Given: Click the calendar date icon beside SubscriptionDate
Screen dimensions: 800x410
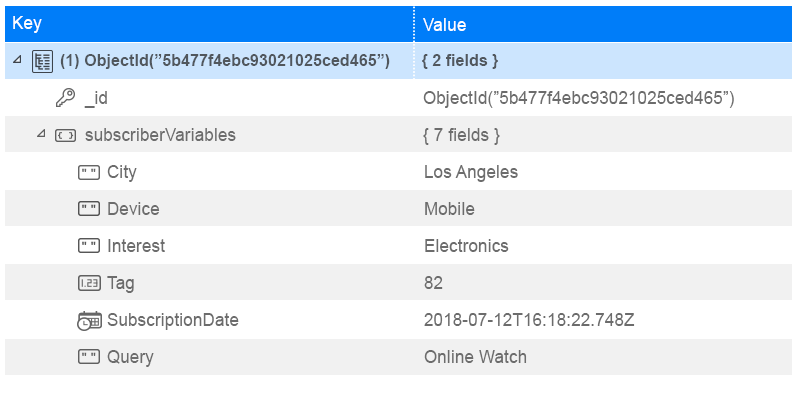Looking at the screenshot, I should click(x=89, y=320).
